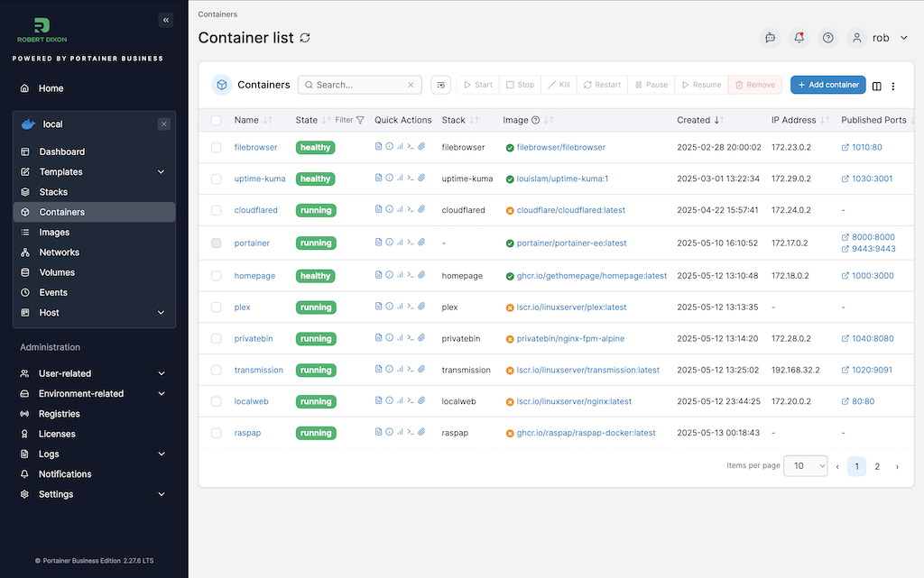Open the items per page dropdown

coord(805,466)
